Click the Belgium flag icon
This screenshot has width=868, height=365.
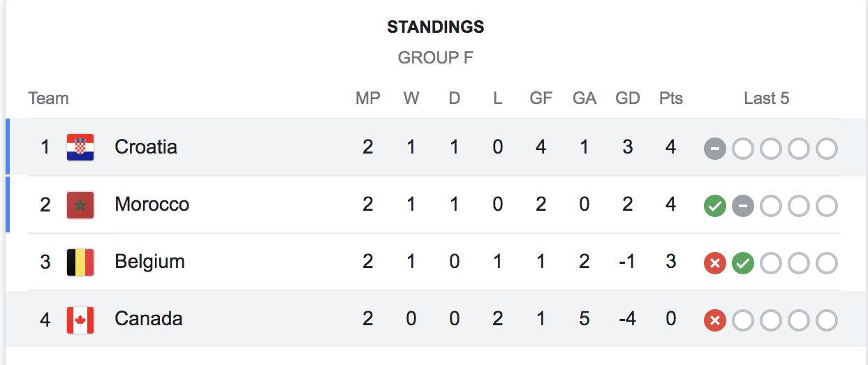pos(80,262)
